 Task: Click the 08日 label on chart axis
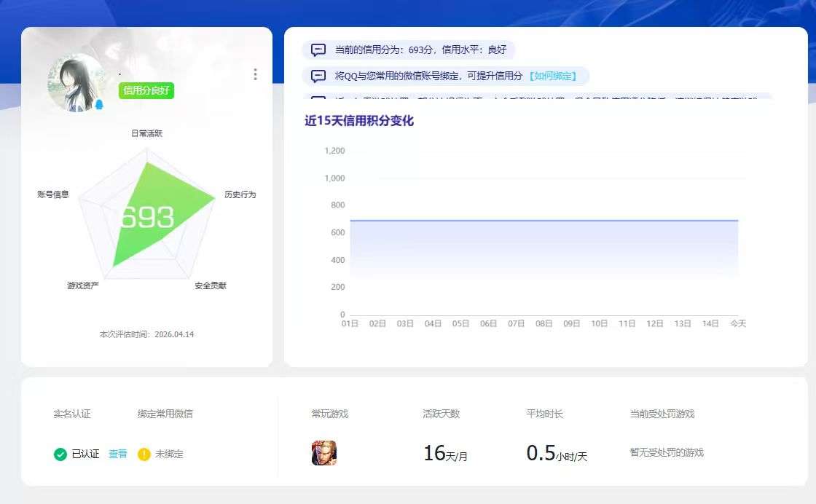pyautogui.click(x=544, y=323)
